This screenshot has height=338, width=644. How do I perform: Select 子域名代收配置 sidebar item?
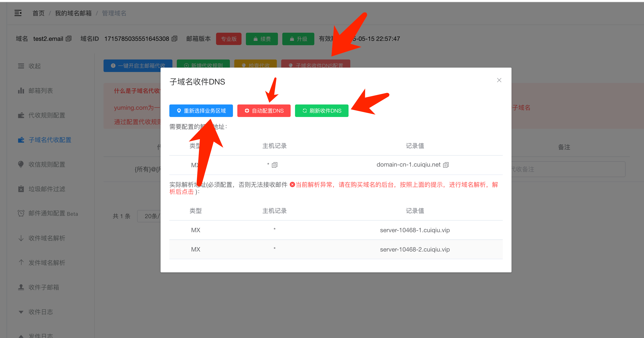click(45, 140)
